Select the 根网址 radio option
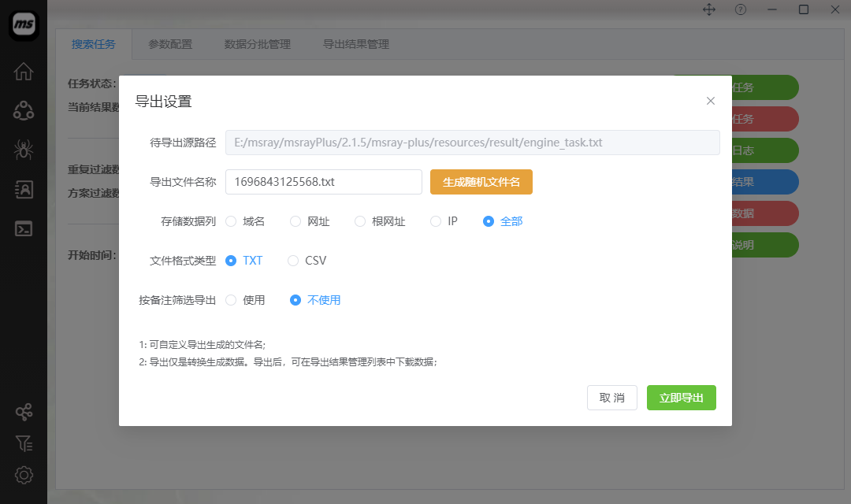Screen dimensions: 851x504 click(360, 221)
